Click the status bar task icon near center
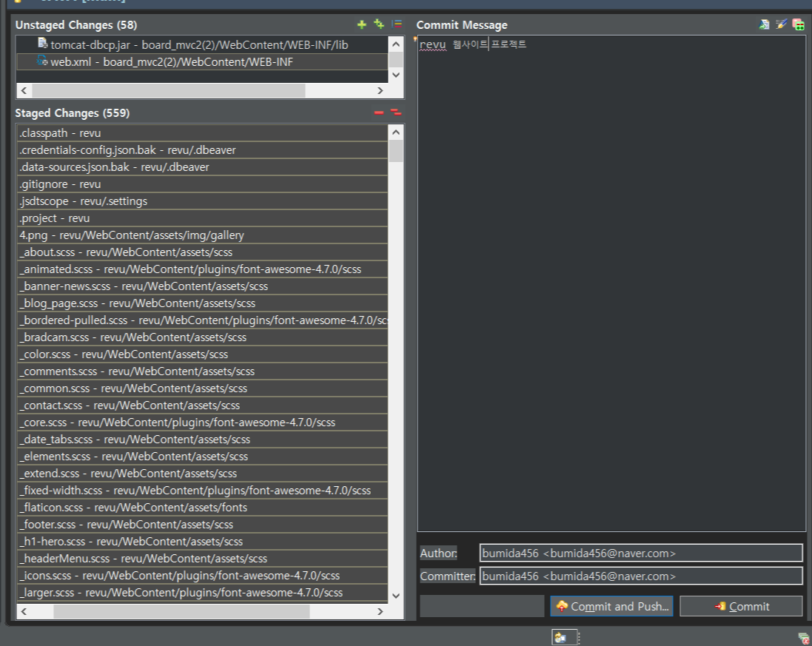 [x=560, y=638]
